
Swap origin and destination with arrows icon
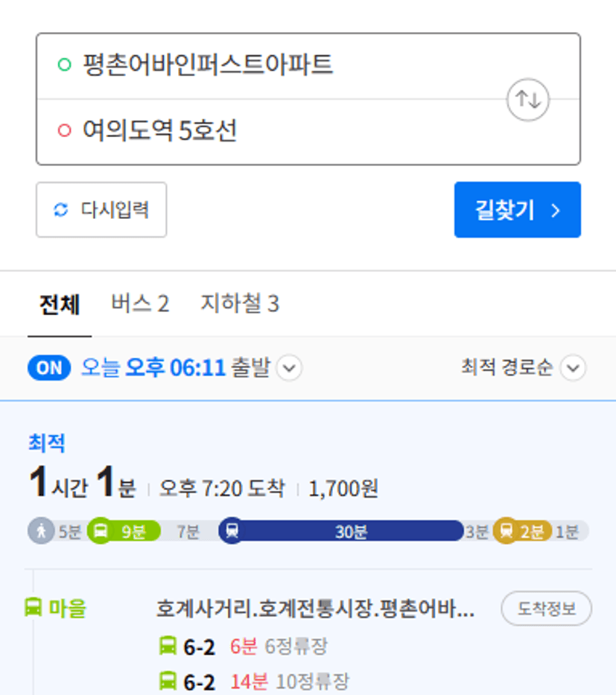[528, 100]
